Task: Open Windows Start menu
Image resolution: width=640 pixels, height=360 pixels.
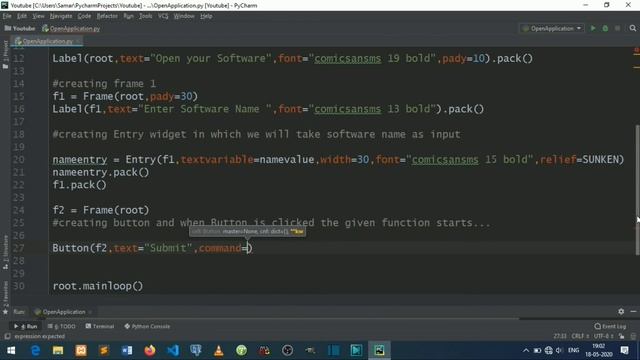Action: tap(11, 350)
